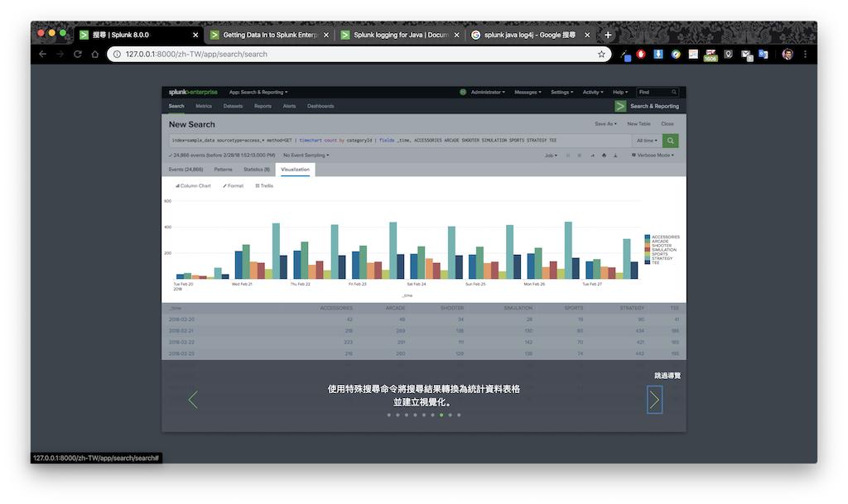The height and width of the screenshot is (504, 848).
Task: Open Chrome's three-dot menu
Action: [x=805, y=54]
